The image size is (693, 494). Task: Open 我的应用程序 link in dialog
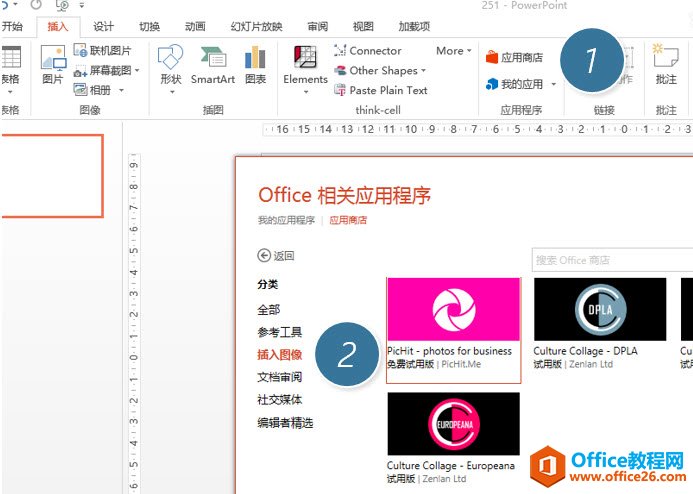286,220
